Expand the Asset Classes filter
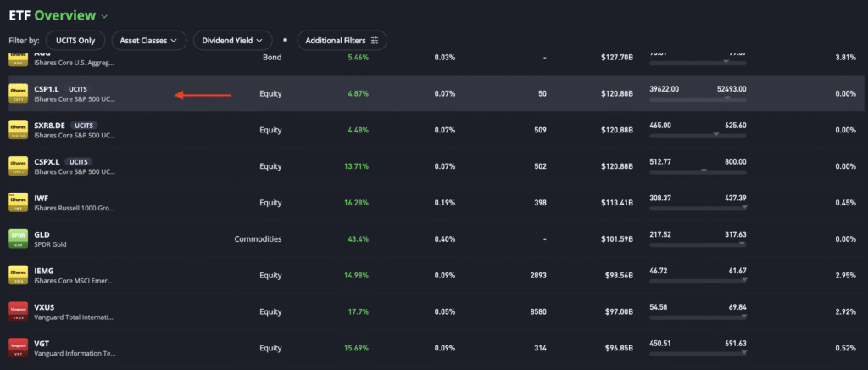Viewport: 868px width, 370px height. coord(149,41)
